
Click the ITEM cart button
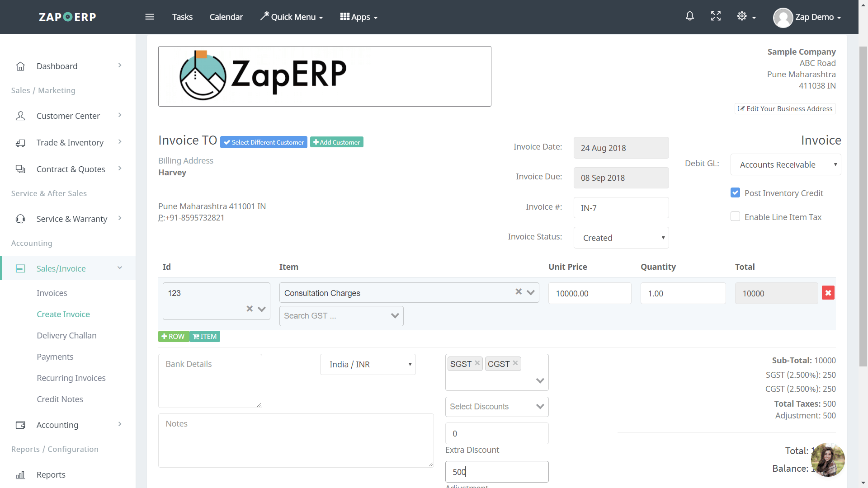point(205,337)
